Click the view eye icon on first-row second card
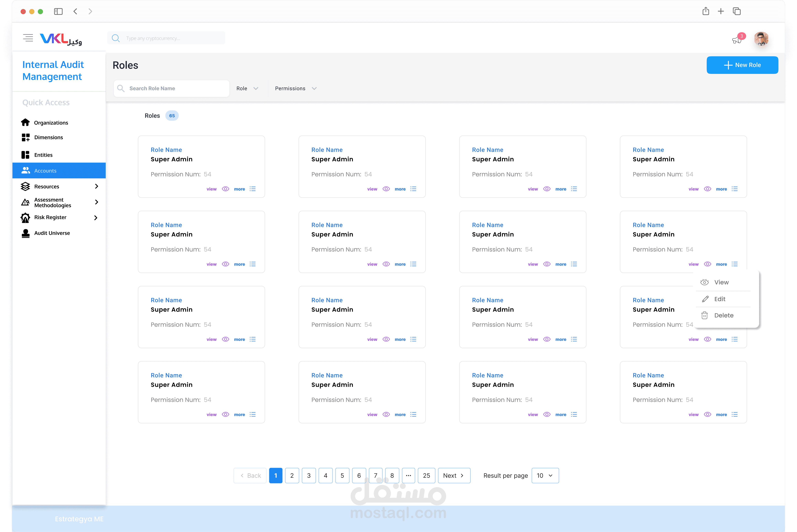 point(386,189)
